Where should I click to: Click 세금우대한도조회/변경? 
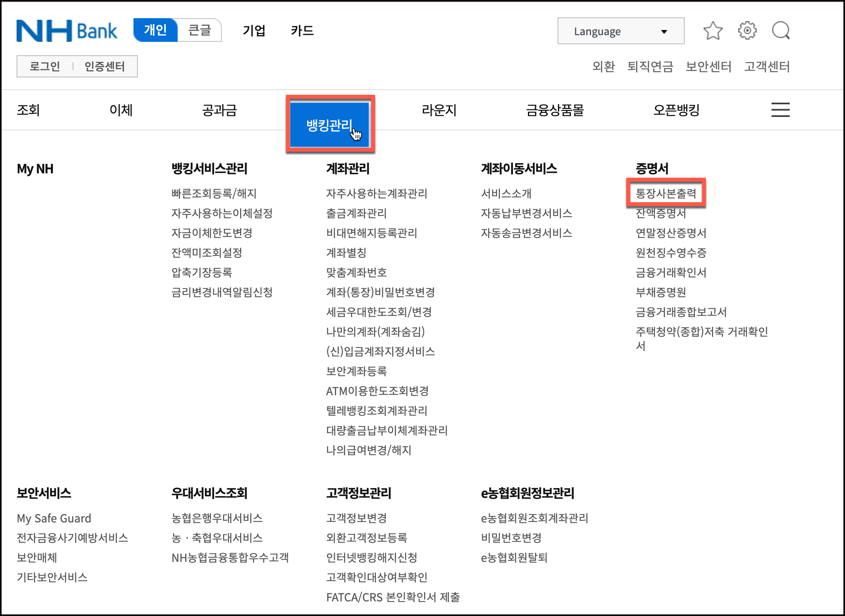click(379, 312)
